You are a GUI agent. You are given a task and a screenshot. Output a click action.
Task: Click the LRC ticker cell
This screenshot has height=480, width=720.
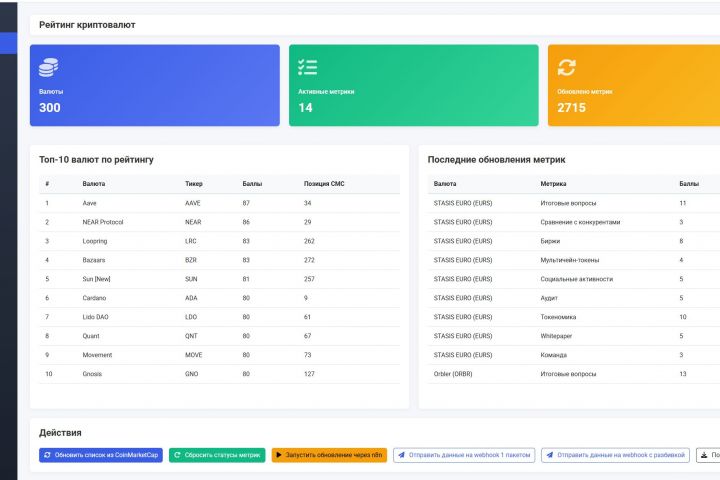191,241
